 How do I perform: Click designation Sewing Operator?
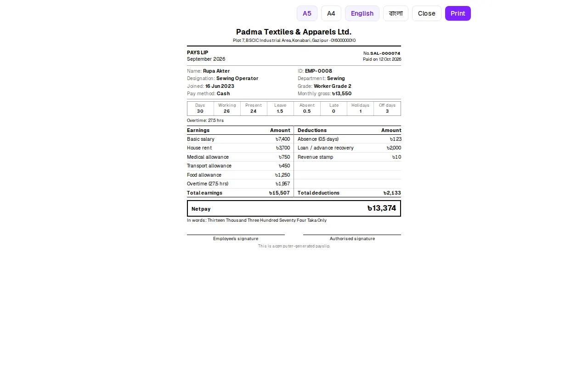[x=237, y=78]
